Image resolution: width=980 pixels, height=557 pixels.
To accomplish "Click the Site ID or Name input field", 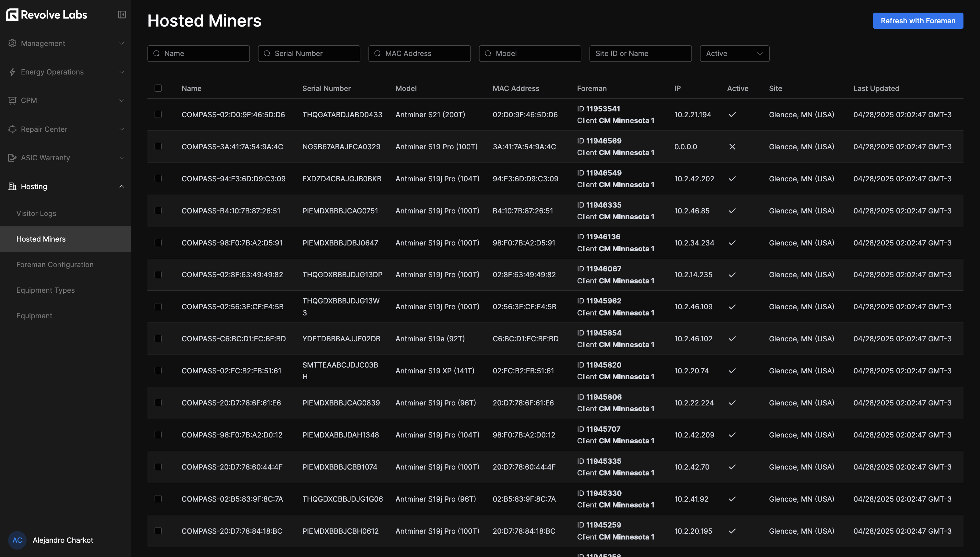I will click(640, 53).
